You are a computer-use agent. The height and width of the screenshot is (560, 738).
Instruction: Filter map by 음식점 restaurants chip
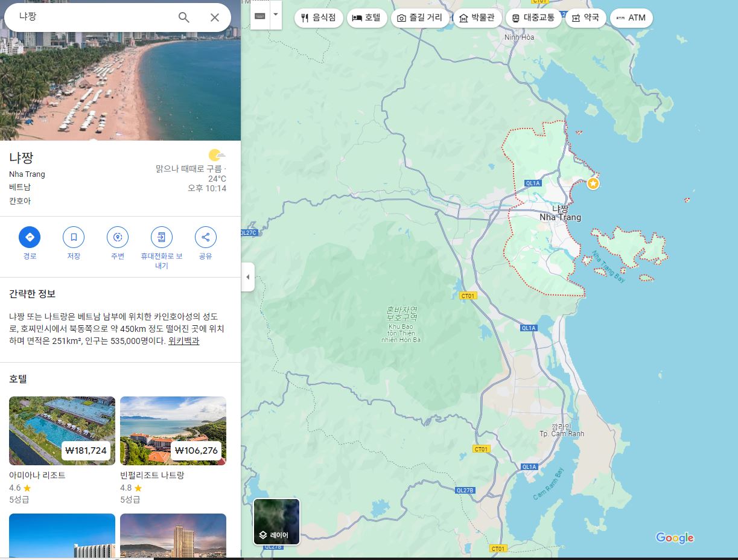coord(319,18)
